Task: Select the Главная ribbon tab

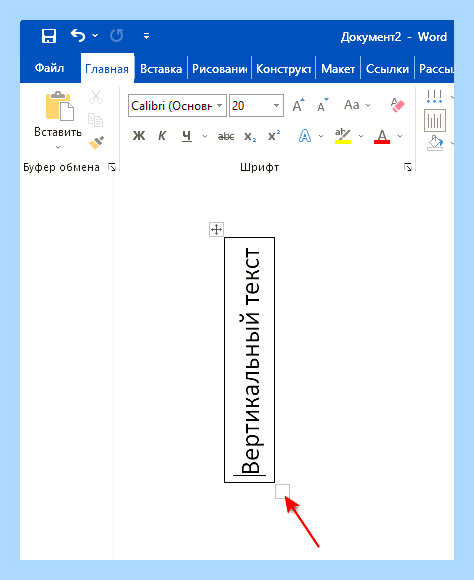Action: click(x=107, y=69)
